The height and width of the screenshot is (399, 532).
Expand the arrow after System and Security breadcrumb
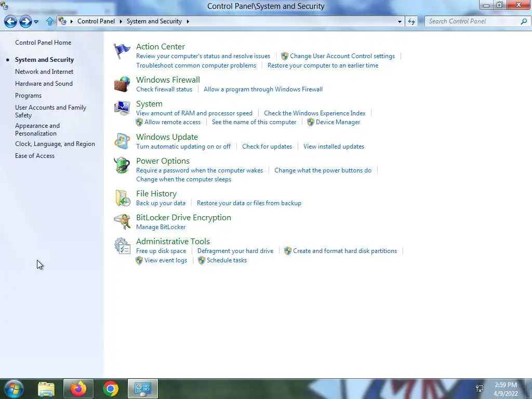(x=188, y=21)
